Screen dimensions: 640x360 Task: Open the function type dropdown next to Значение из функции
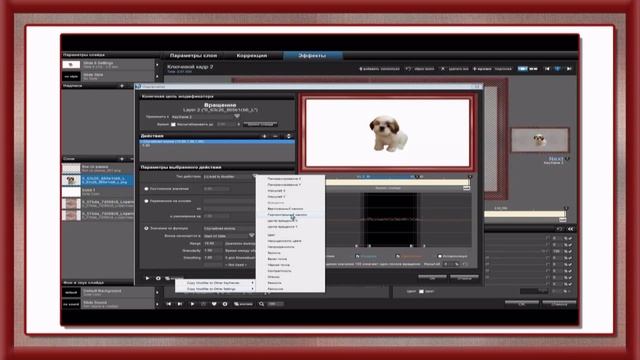click(229, 229)
